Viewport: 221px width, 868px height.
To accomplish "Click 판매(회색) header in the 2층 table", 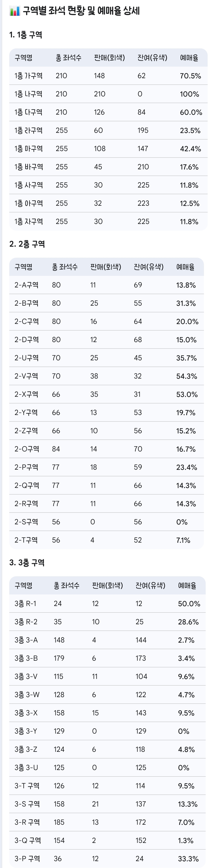I will 106,267.
